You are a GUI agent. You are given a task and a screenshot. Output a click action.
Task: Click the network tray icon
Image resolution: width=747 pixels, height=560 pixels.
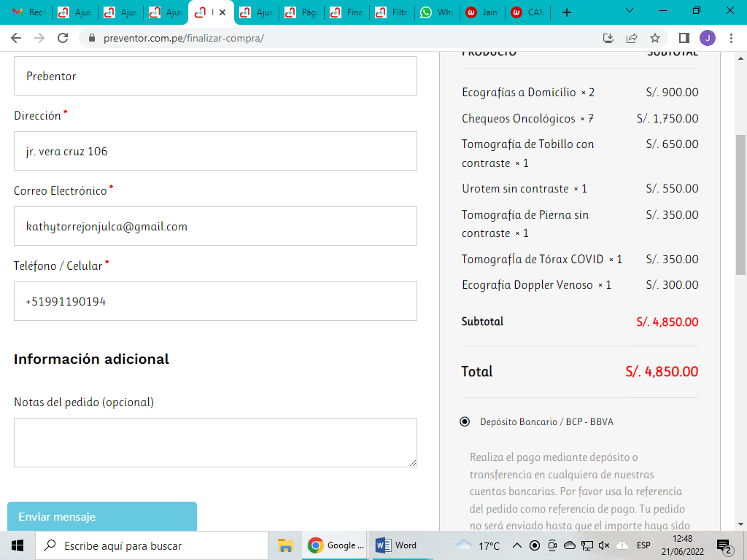pos(587,545)
